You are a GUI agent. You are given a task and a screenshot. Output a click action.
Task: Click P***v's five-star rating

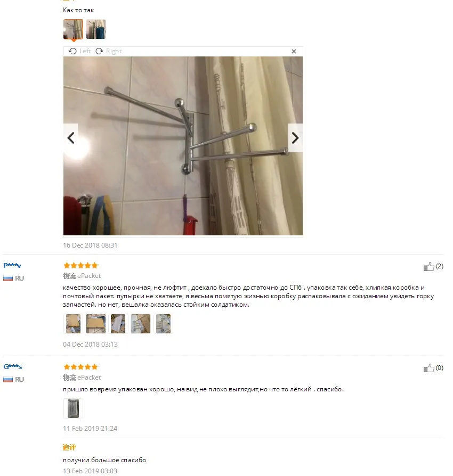[81, 265]
